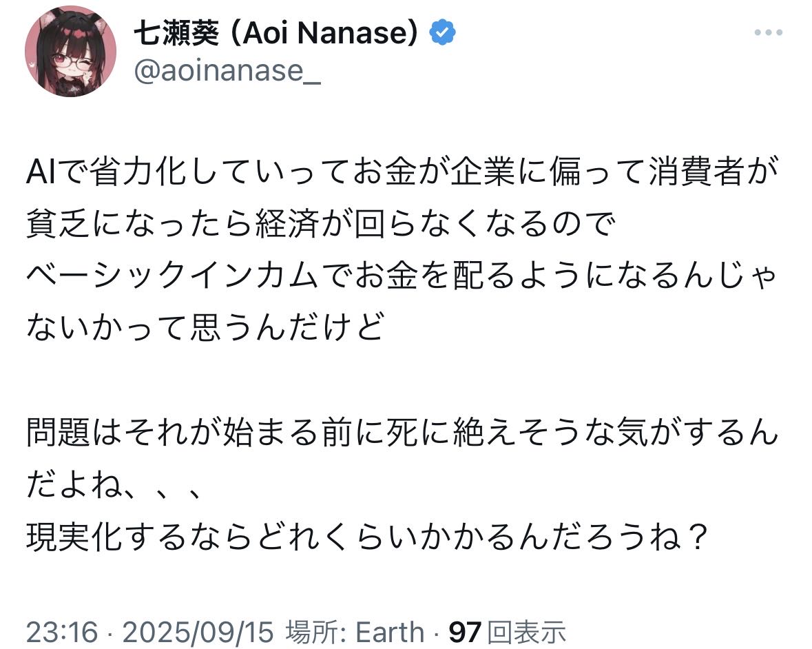This screenshot has width=812, height=649.
Task: Click the 場所 location label
Action: [315, 632]
